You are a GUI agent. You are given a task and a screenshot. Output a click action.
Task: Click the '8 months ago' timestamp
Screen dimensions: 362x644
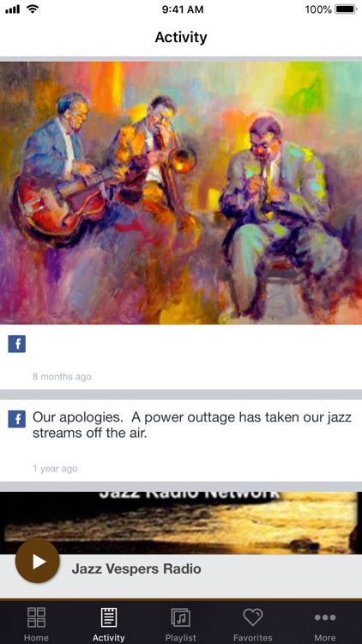coord(62,377)
